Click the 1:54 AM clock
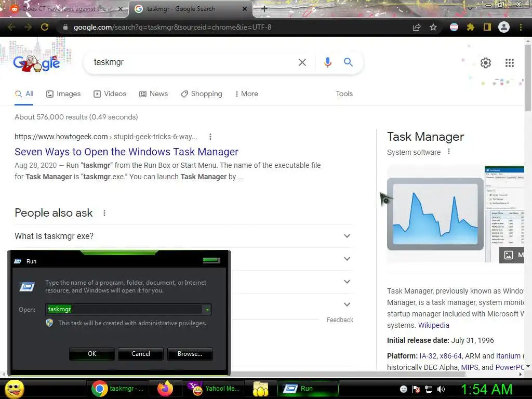The image size is (532, 399). click(x=486, y=390)
